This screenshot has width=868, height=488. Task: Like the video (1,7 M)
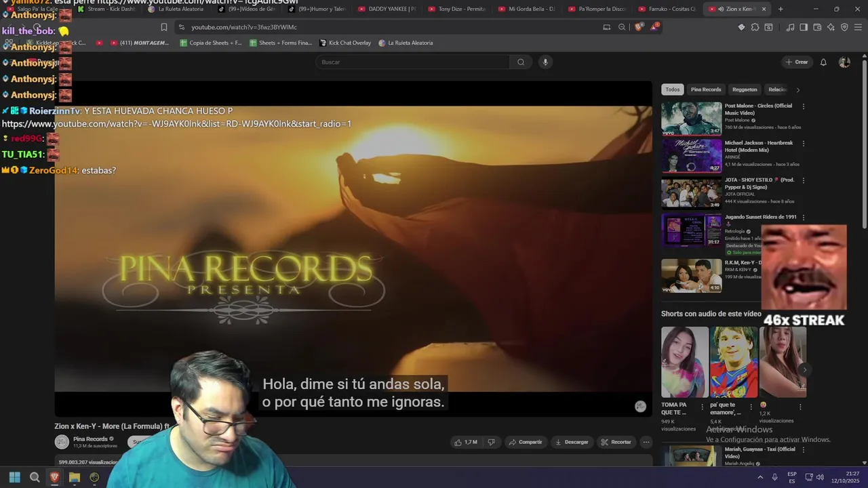[x=466, y=442]
